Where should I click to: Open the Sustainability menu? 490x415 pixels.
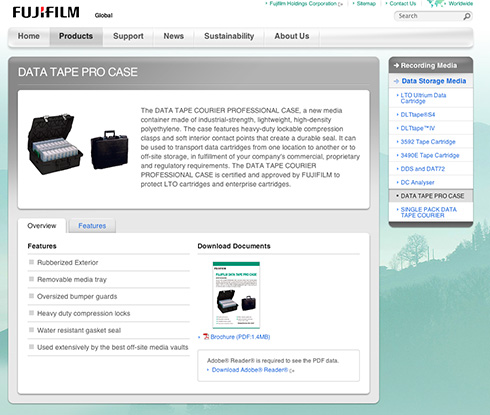229,36
